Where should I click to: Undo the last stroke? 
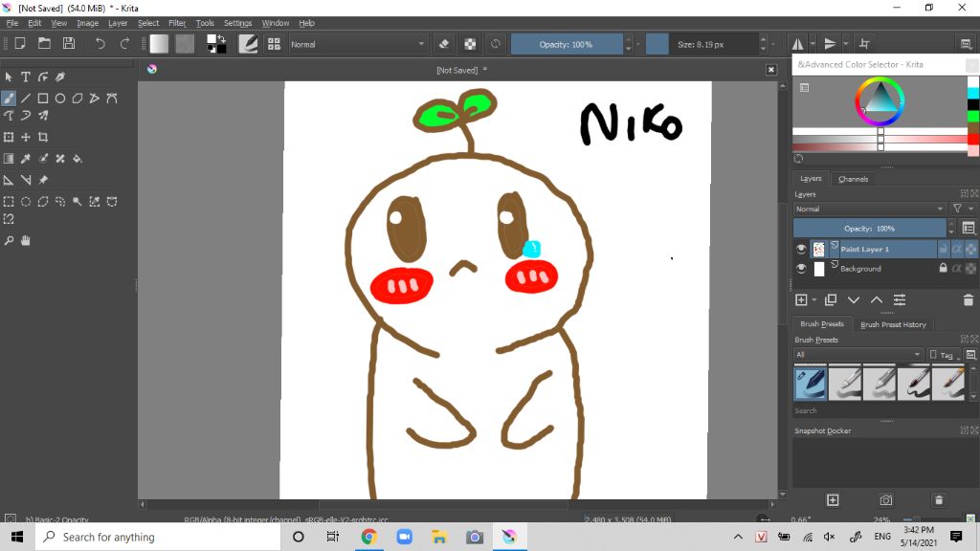100,44
